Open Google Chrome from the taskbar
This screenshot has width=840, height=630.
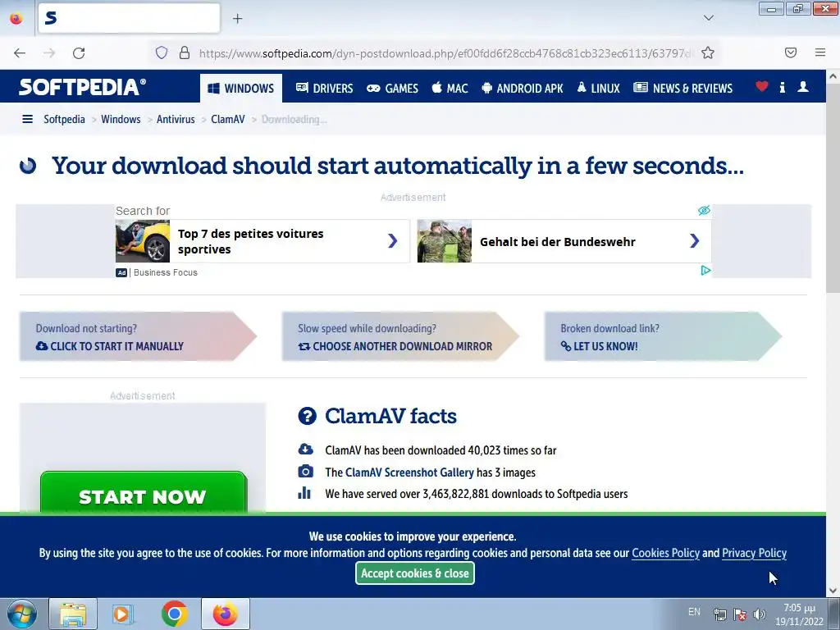pos(175,614)
